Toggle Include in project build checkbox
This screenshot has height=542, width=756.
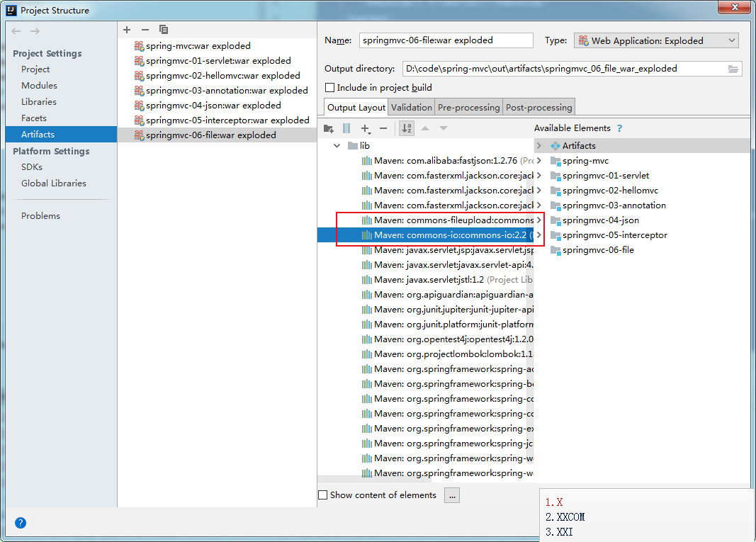tap(329, 88)
